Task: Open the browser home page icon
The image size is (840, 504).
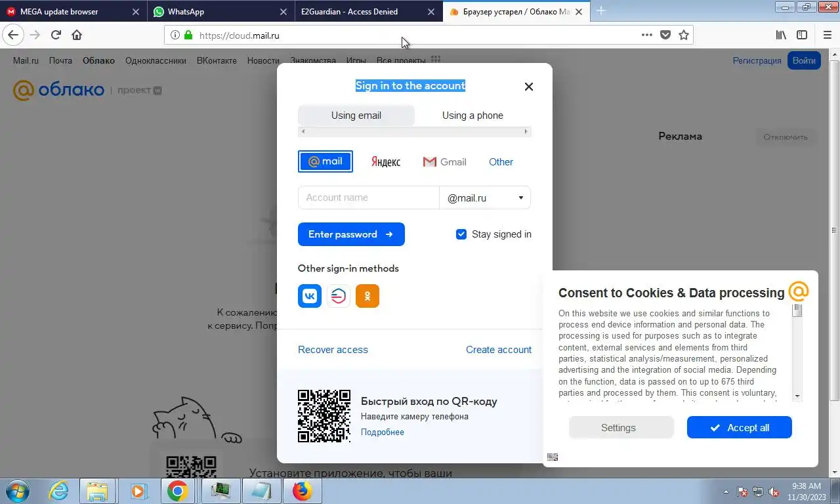Action: click(77, 35)
